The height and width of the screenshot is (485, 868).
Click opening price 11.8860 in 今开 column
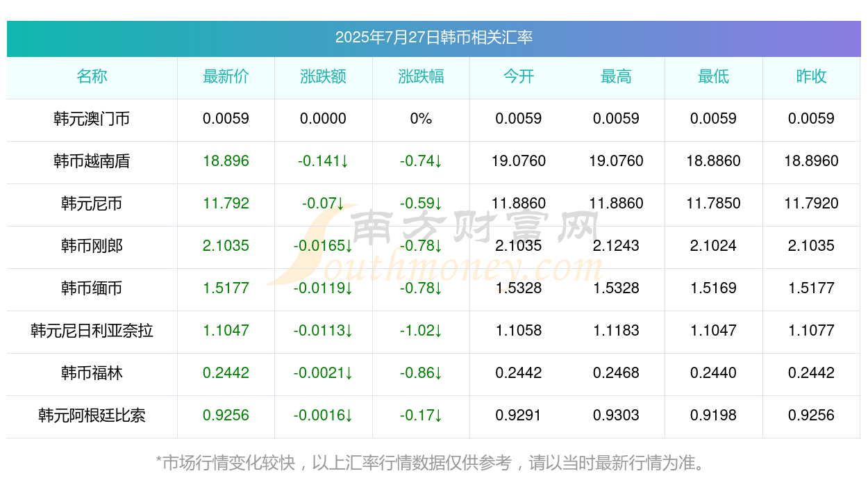519,204
